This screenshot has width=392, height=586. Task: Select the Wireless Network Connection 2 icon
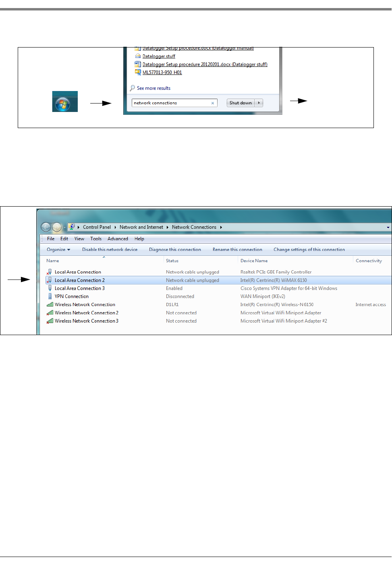click(50, 313)
